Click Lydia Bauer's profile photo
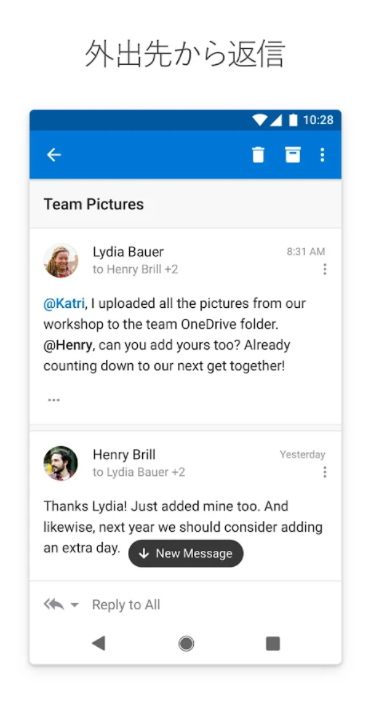Viewport: 374px width, 708px height. tap(61, 261)
